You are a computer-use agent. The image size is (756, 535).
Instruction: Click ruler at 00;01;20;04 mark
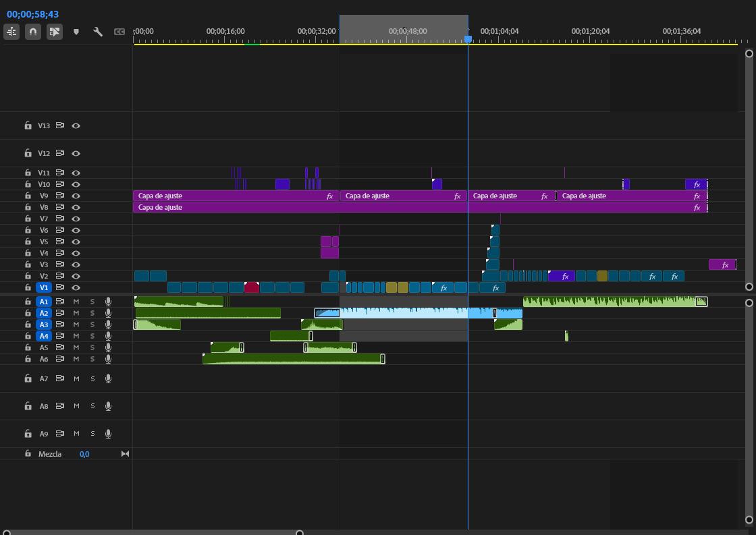point(590,31)
